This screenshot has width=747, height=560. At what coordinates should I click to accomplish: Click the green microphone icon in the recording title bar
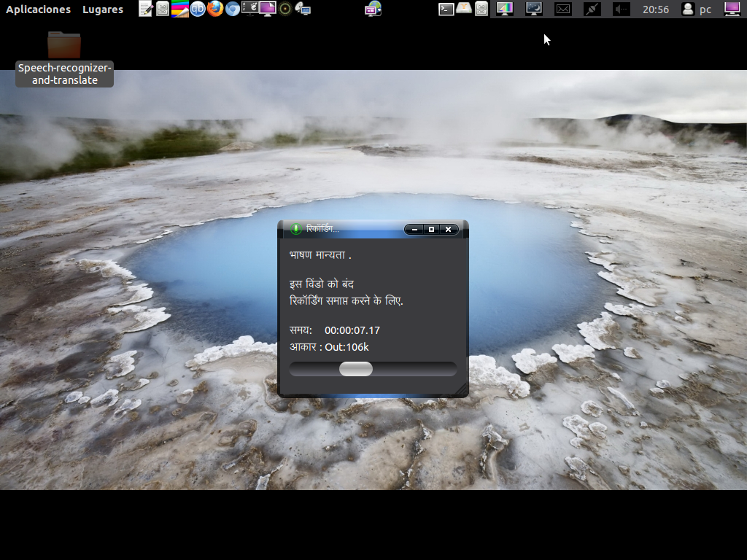(x=296, y=229)
